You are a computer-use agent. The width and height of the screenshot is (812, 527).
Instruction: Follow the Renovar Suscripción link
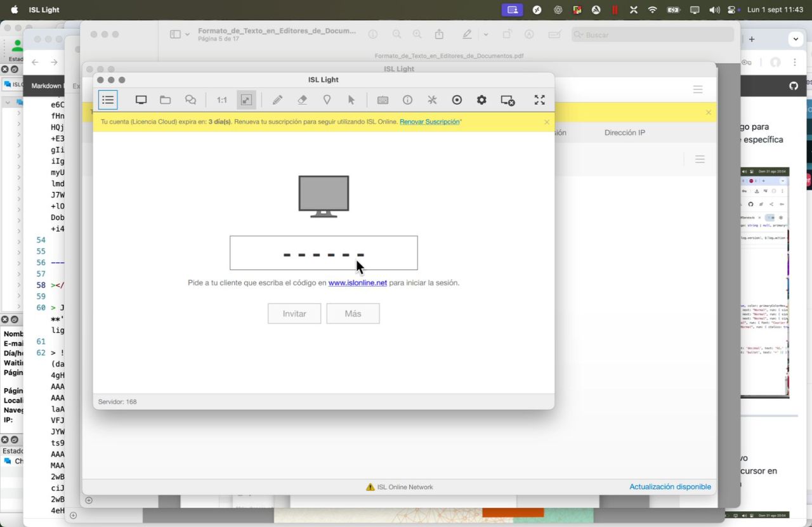click(429, 122)
